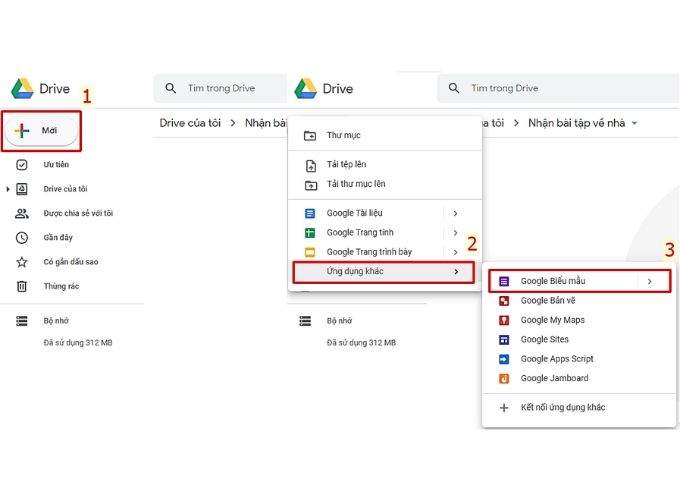Viewport: 680px width, 500px height.
Task: Click the Được chia sẻ với tôi people icon
Action: pos(22,213)
